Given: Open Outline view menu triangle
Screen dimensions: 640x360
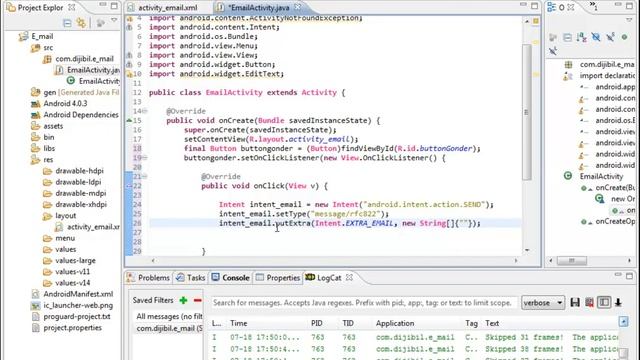Looking at the screenshot, I should [629, 20].
